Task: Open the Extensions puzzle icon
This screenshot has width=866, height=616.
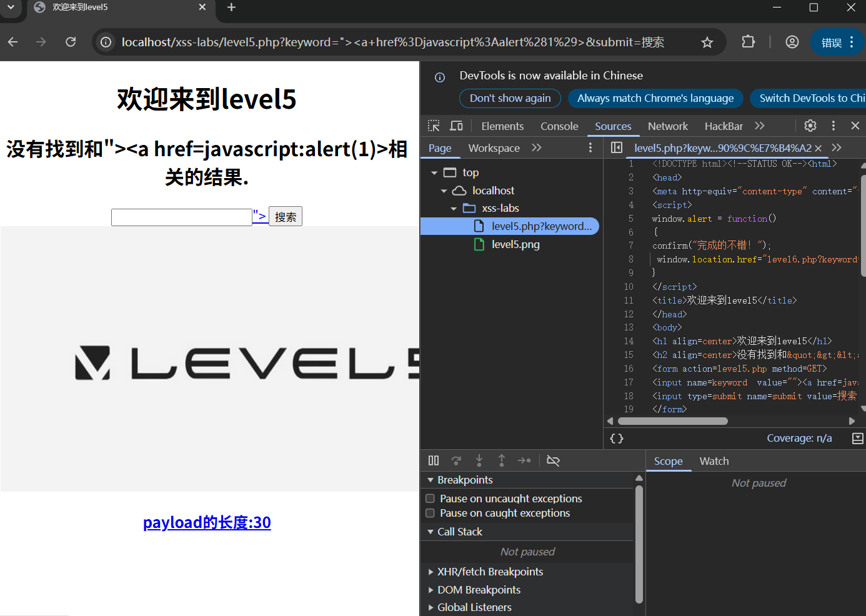Action: [748, 42]
